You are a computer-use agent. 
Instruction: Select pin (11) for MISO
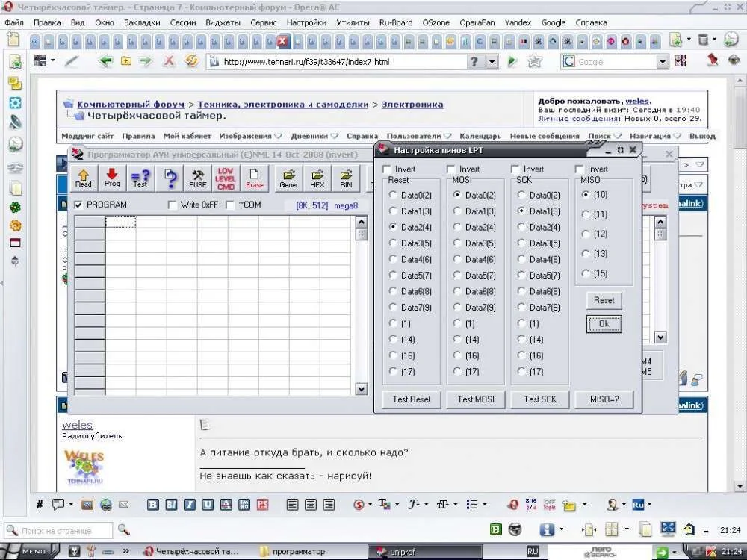click(586, 214)
